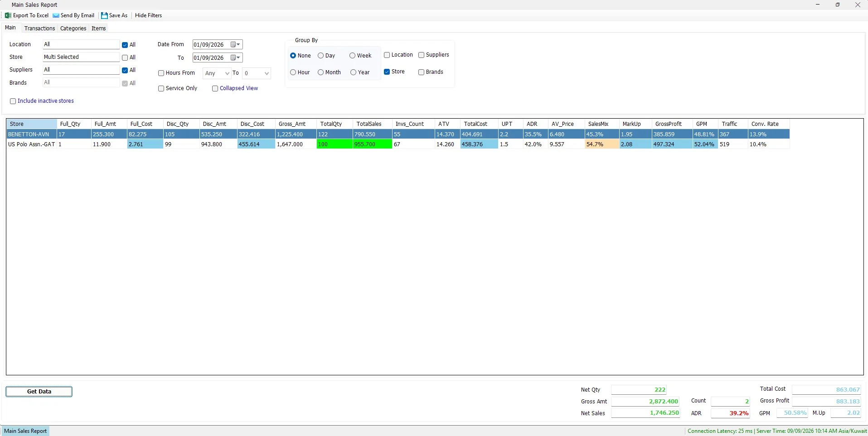Check the Group By Brands checkbox
Viewport: 868px width, 436px height.
[421, 72]
